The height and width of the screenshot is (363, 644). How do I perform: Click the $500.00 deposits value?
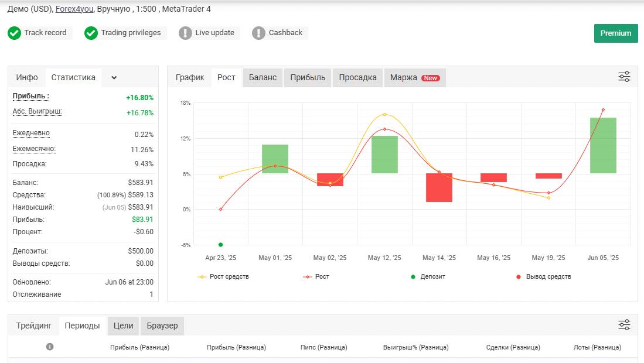(x=141, y=251)
